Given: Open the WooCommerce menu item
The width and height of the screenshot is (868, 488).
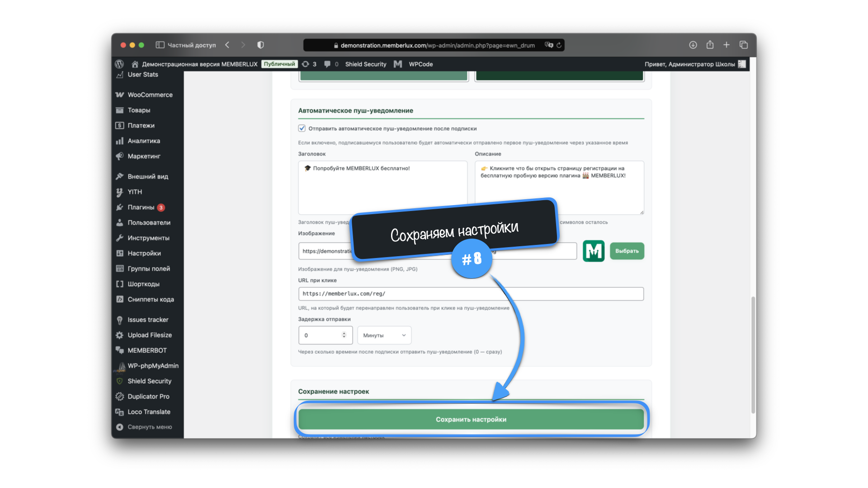Looking at the screenshot, I should (x=150, y=95).
